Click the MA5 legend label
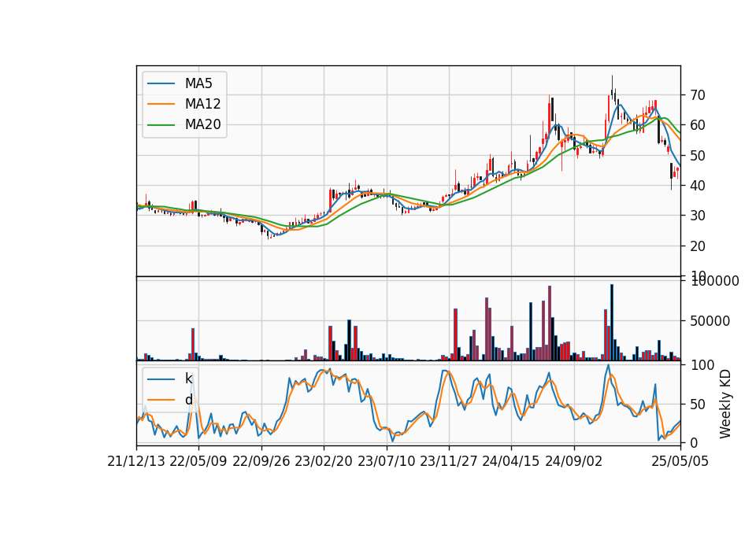 (198, 83)
